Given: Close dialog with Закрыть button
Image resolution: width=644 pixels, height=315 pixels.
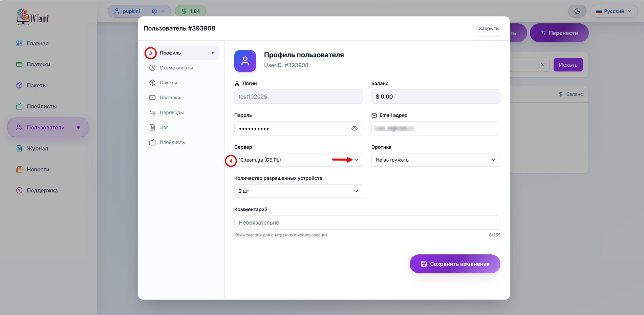Looking at the screenshot, I should pos(488,28).
